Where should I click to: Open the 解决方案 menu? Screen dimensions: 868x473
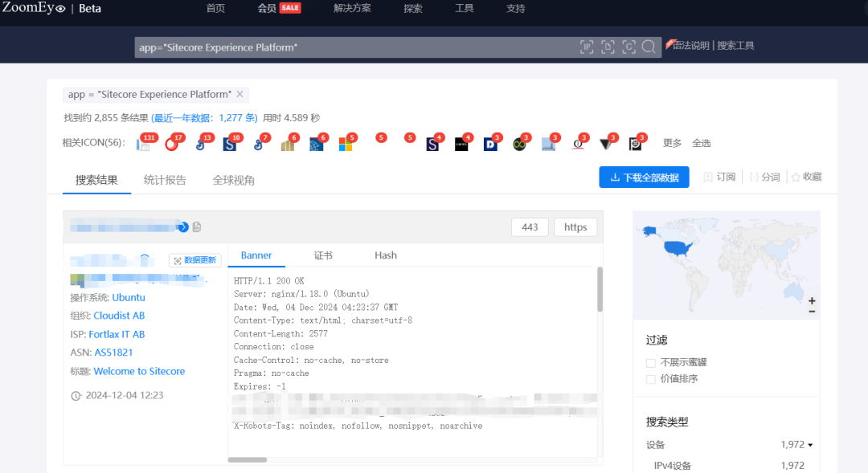click(x=352, y=8)
